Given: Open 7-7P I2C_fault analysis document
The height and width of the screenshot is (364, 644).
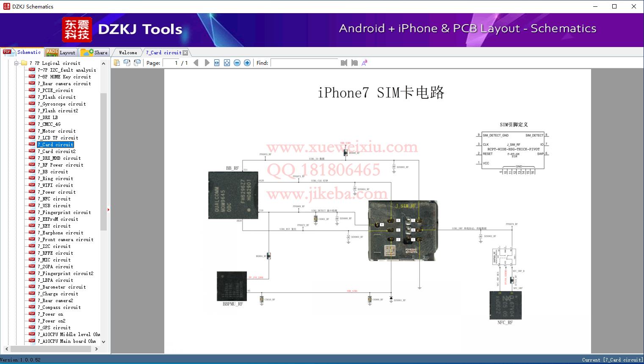Looking at the screenshot, I should click(67, 70).
